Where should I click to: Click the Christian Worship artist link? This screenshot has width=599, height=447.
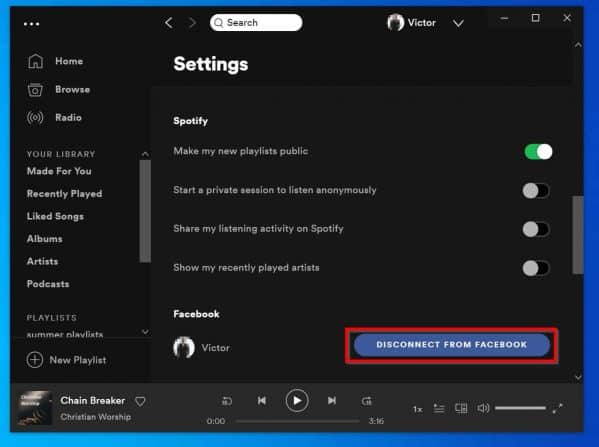96,417
